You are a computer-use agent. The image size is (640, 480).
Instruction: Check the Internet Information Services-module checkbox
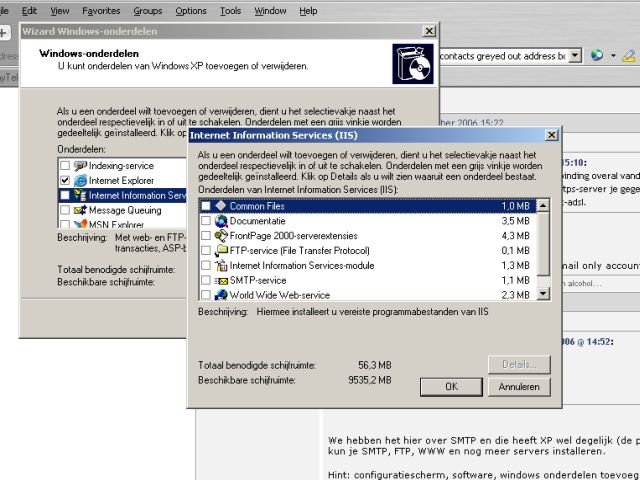[x=206, y=265]
